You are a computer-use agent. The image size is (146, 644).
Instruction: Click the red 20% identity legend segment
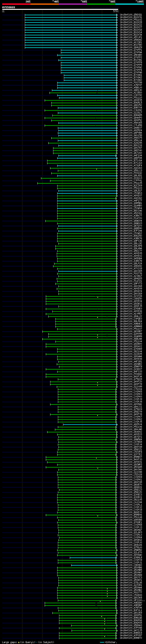coord(16,4)
